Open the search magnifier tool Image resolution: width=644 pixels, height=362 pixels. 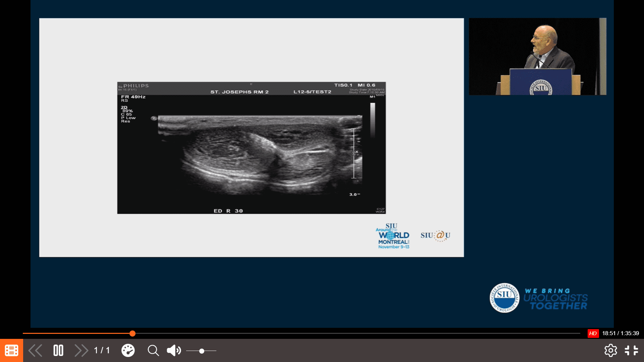point(153,351)
